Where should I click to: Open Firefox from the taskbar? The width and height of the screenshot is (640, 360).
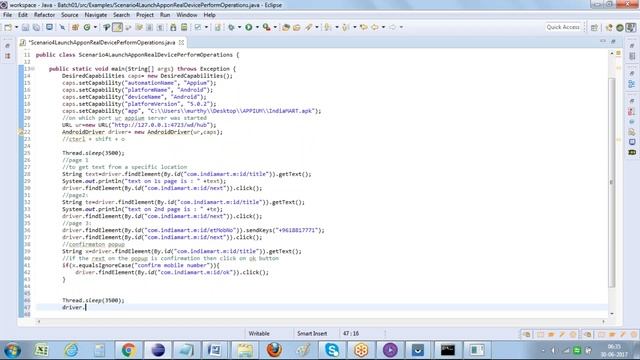[274, 350]
